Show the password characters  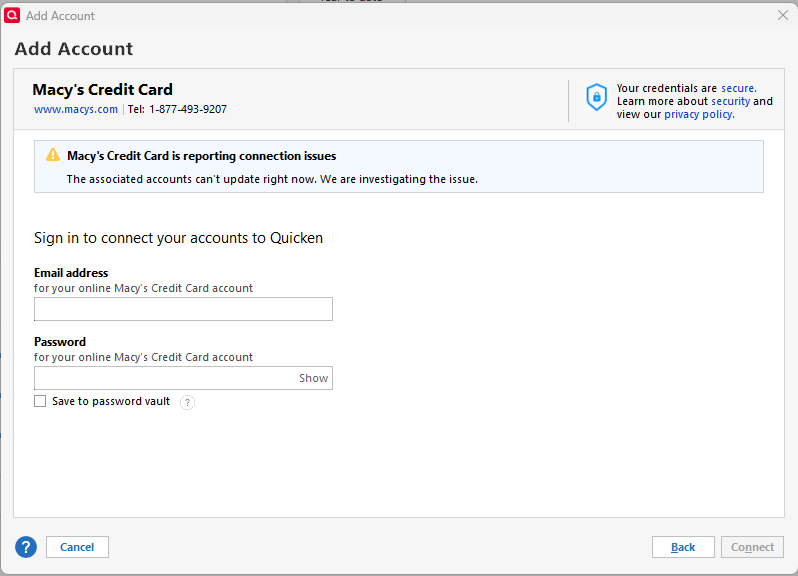click(x=313, y=378)
